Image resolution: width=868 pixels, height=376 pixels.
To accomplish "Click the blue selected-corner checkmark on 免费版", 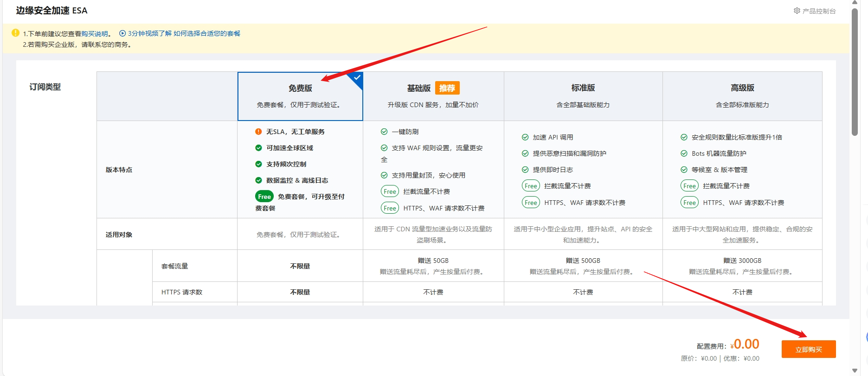I will 357,77.
